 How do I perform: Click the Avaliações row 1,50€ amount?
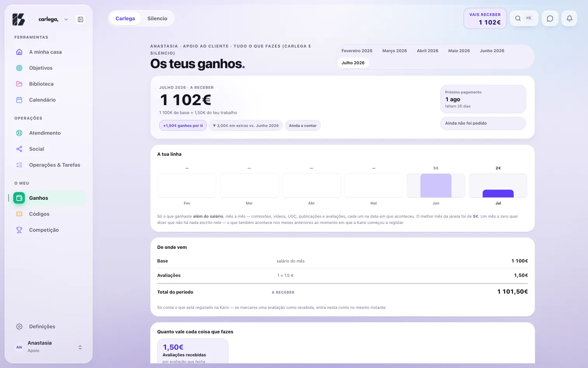[521, 275]
